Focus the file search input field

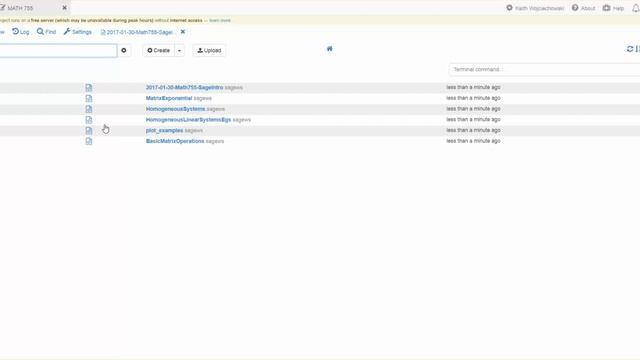(58, 51)
